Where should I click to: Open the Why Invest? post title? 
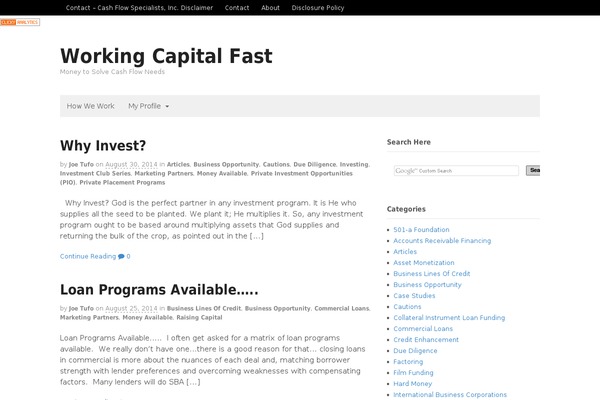[103, 145]
